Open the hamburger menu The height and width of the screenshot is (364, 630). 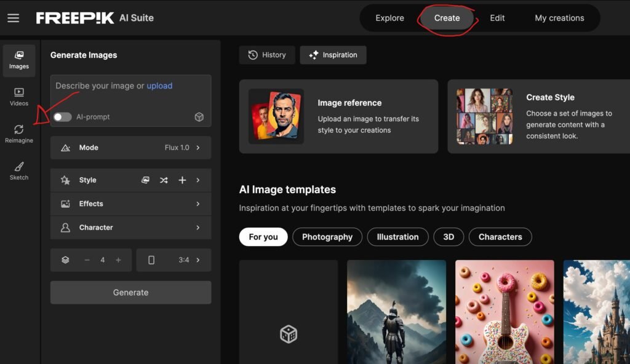(x=14, y=18)
